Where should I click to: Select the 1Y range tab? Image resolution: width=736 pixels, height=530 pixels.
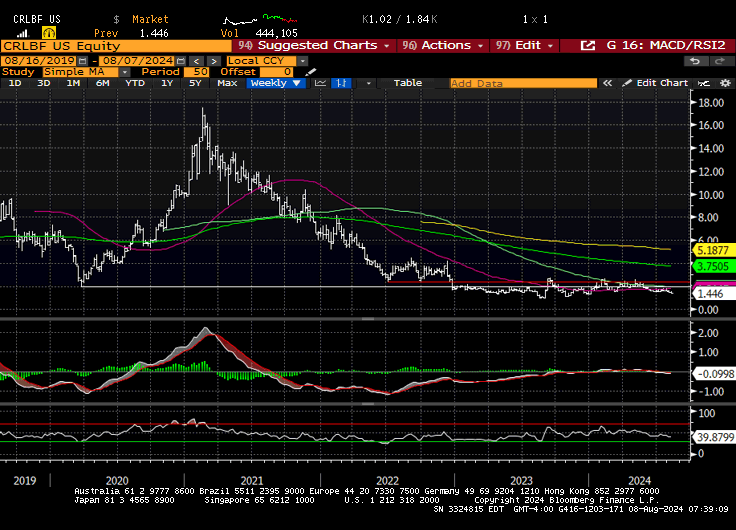tap(167, 83)
